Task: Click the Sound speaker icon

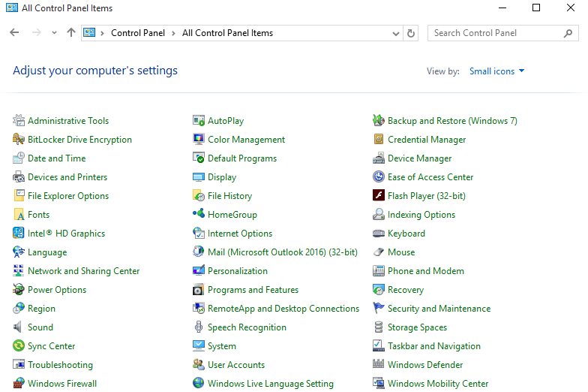Action: click(18, 327)
